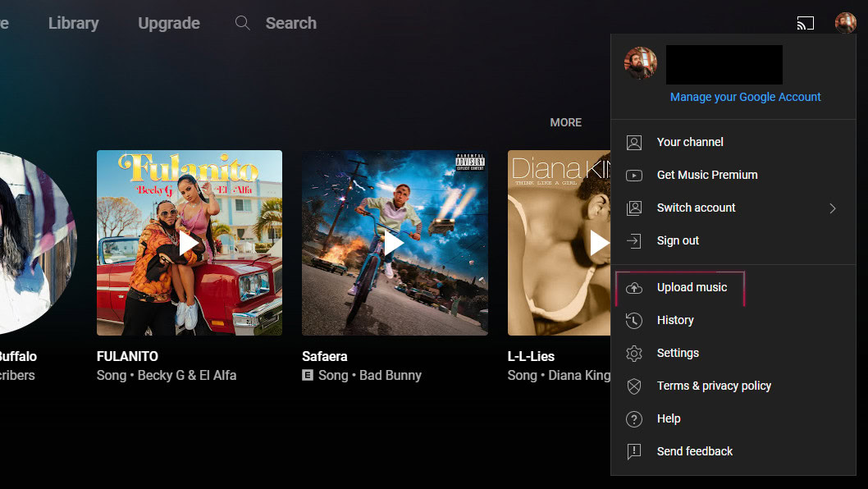Click the Settings gear icon
Screen dimensions: 868x489
point(634,354)
